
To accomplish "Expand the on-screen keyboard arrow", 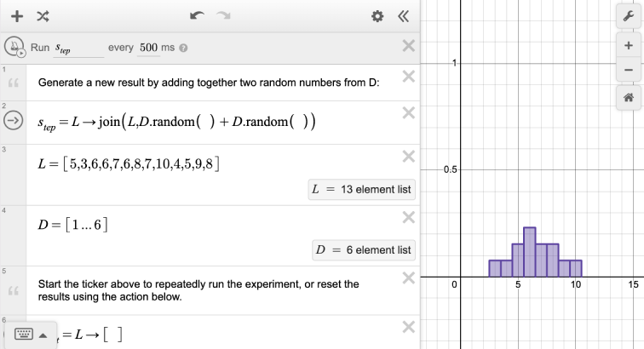I will pyautogui.click(x=40, y=333).
